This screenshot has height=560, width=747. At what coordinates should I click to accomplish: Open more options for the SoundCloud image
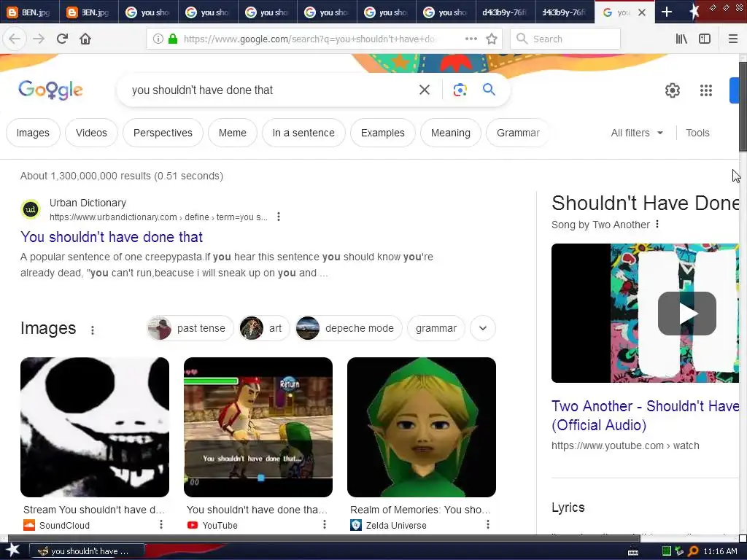click(161, 524)
